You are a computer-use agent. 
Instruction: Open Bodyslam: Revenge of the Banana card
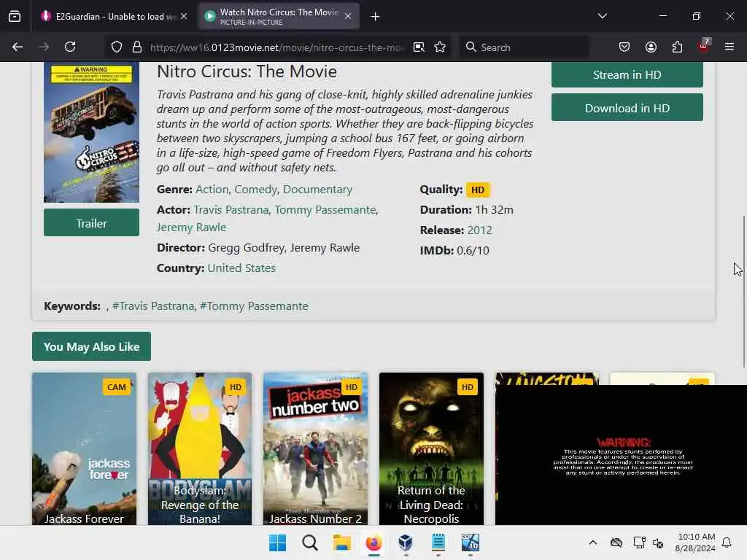tap(200, 448)
